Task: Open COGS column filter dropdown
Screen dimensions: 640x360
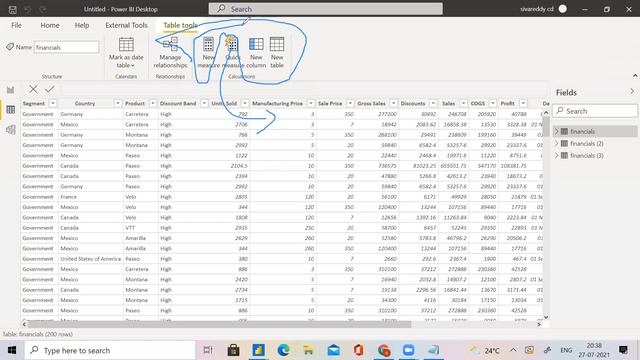Action: (493, 104)
